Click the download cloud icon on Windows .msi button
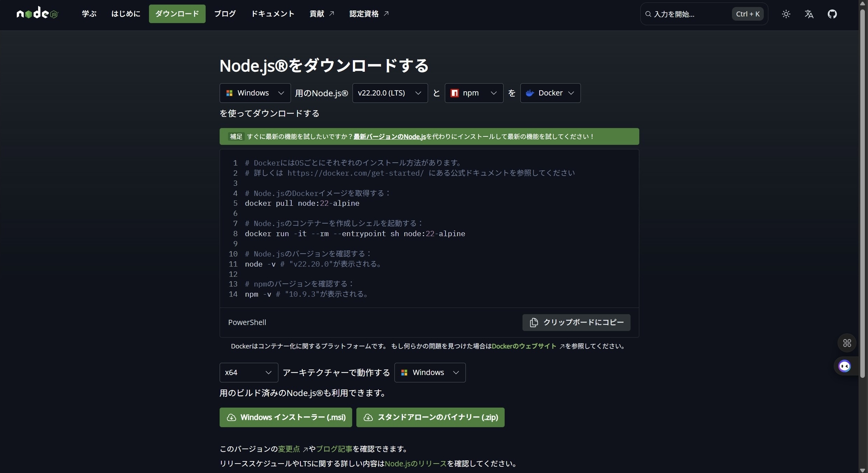The height and width of the screenshot is (473, 868). coord(232,417)
